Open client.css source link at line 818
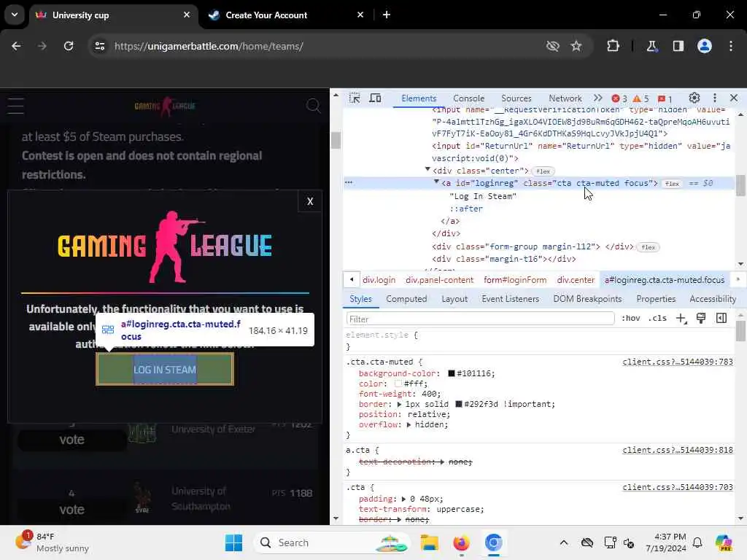This screenshot has height=560, width=747. click(678, 450)
